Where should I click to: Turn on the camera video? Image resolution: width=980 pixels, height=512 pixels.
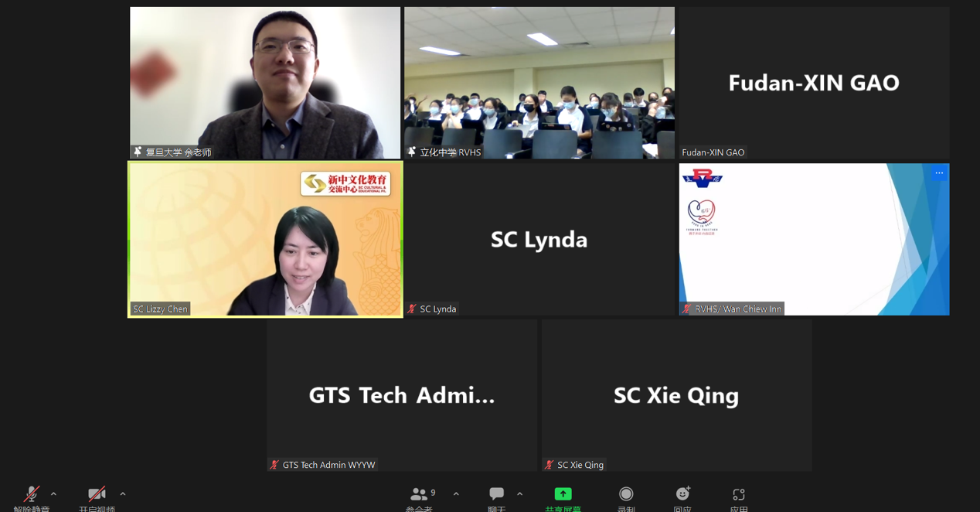97,494
